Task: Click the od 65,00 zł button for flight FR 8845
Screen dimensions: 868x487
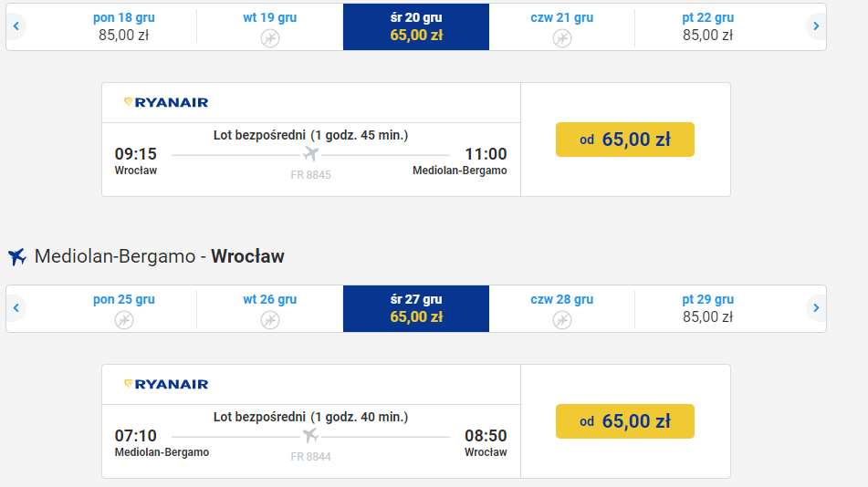Action: (x=625, y=140)
